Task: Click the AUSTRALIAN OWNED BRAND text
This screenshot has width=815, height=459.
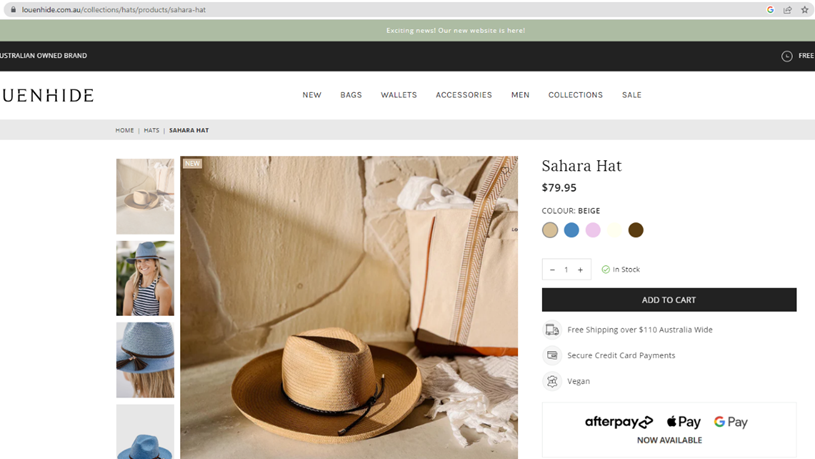Action: pyautogui.click(x=43, y=56)
